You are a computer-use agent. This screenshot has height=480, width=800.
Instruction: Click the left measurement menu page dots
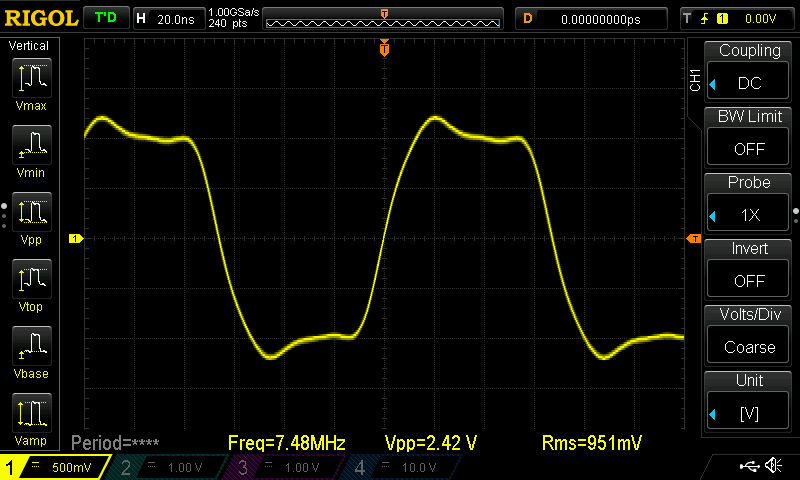tap(4, 216)
